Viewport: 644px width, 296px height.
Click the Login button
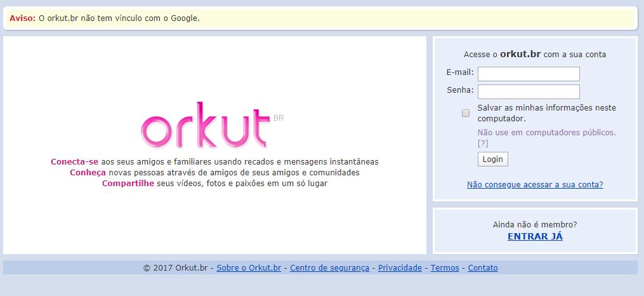(493, 159)
